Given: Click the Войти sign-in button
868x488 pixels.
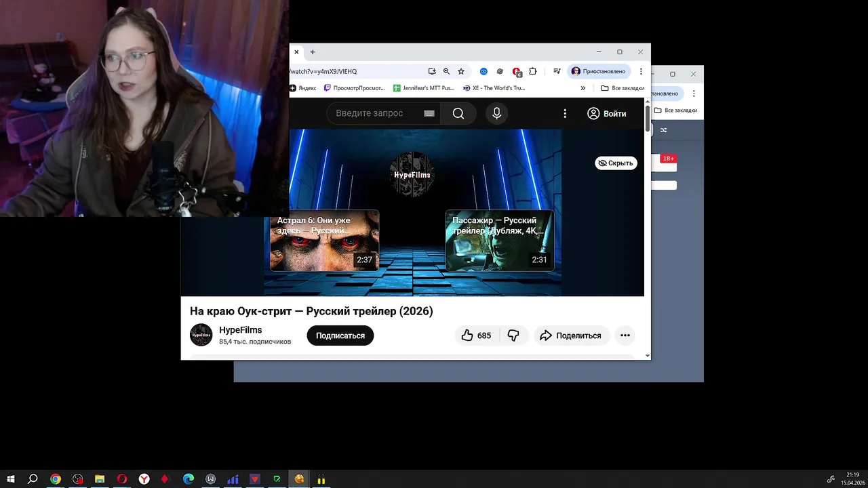Looking at the screenshot, I should [x=607, y=113].
